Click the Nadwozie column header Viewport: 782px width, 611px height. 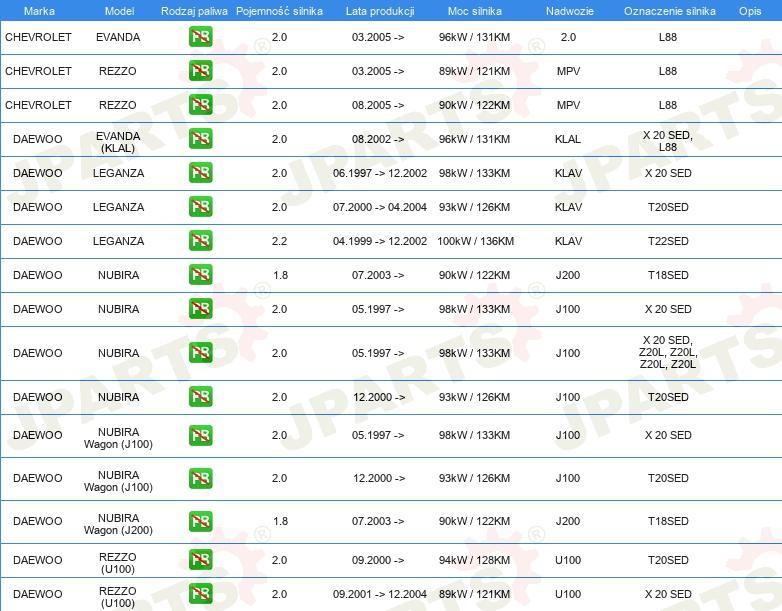click(570, 11)
